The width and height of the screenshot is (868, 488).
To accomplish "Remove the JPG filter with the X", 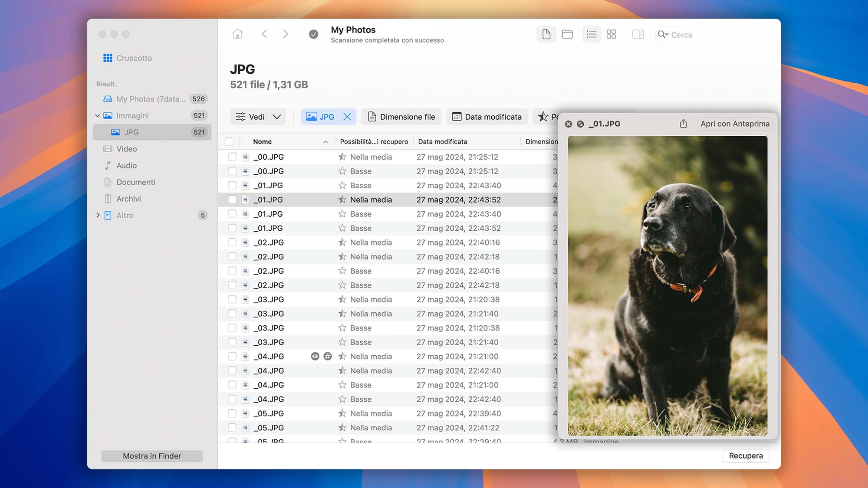I will click(x=347, y=117).
